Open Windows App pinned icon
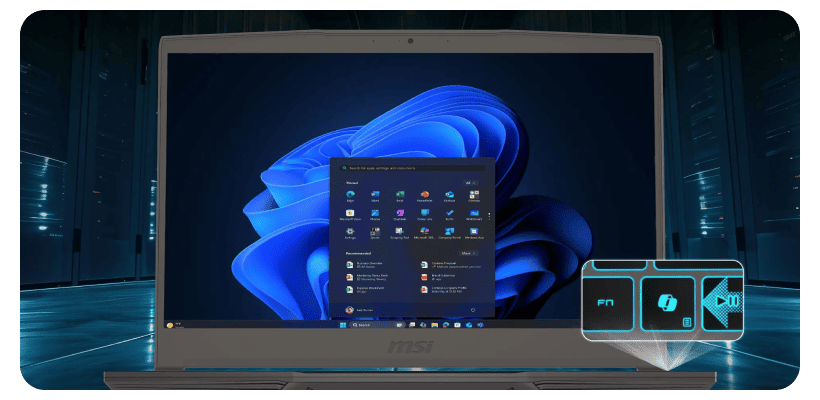This screenshot has width=820, height=400. [474, 233]
